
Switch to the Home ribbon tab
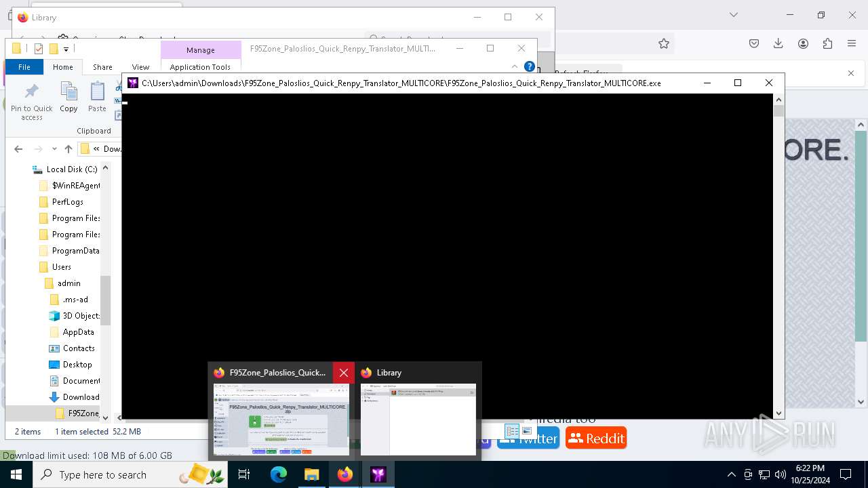63,67
